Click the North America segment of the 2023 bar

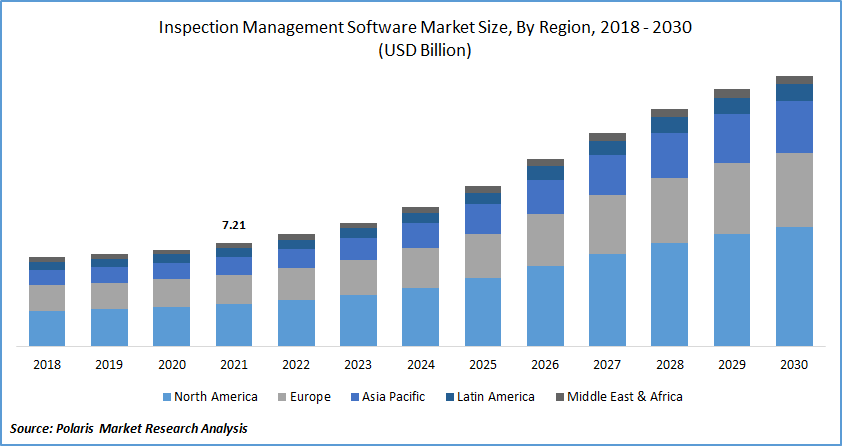point(358,320)
